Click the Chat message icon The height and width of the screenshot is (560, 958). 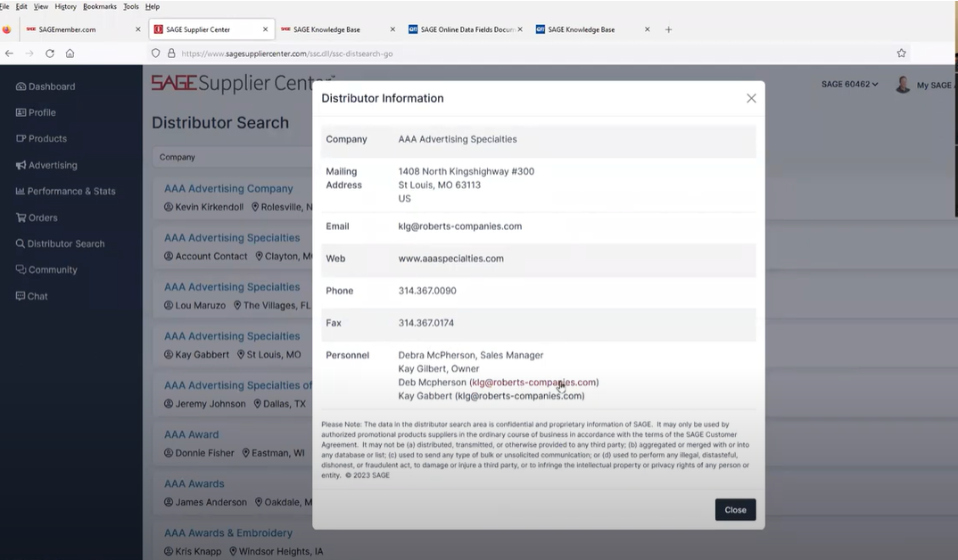point(21,296)
